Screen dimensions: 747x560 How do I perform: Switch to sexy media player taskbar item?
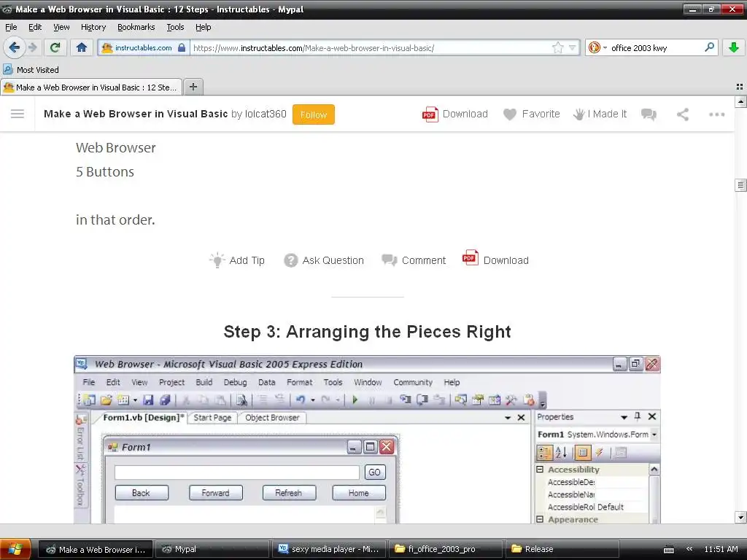pos(329,549)
